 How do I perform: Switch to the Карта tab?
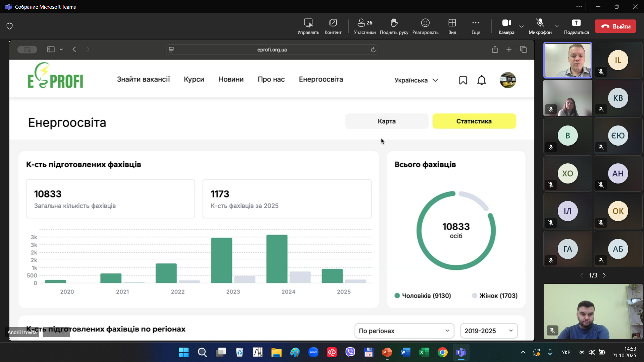tap(386, 121)
